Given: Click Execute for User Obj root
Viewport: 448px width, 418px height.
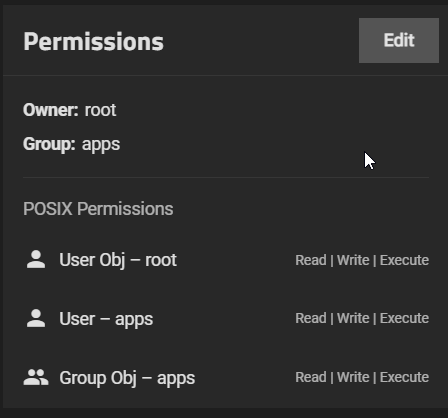Looking at the screenshot, I should (x=404, y=260).
